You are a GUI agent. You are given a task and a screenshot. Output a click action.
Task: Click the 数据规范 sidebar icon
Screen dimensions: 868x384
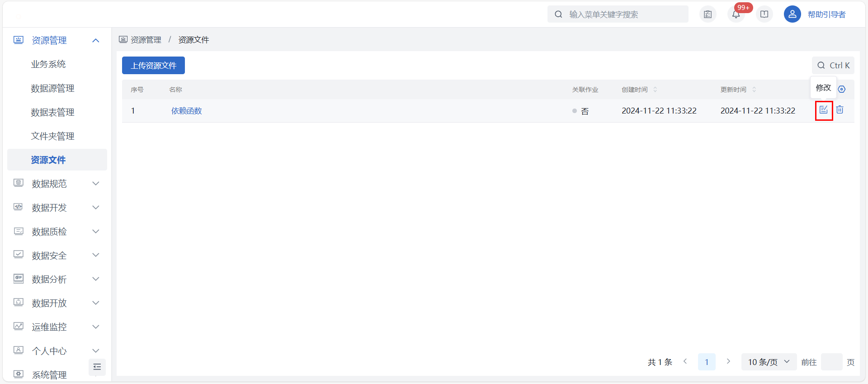(19, 183)
